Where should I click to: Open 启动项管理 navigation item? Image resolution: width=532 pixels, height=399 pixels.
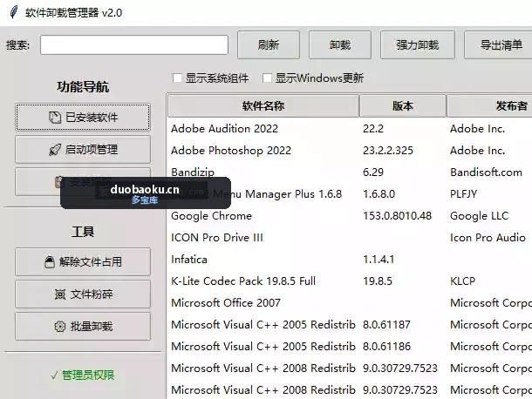click(83, 150)
